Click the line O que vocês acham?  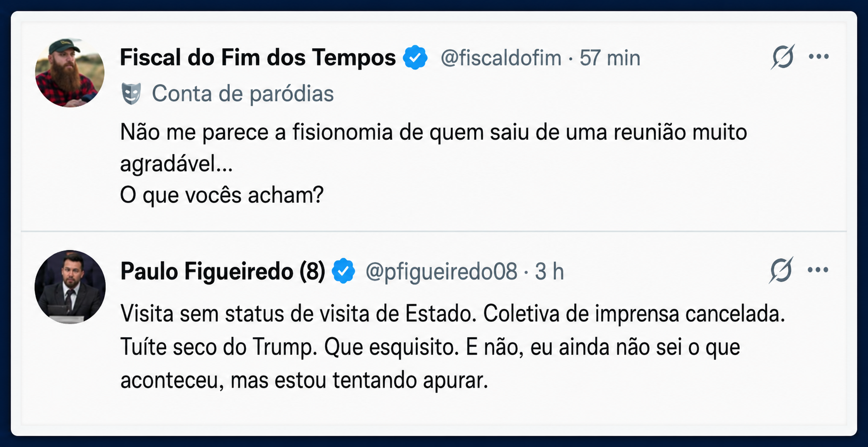coord(221,195)
